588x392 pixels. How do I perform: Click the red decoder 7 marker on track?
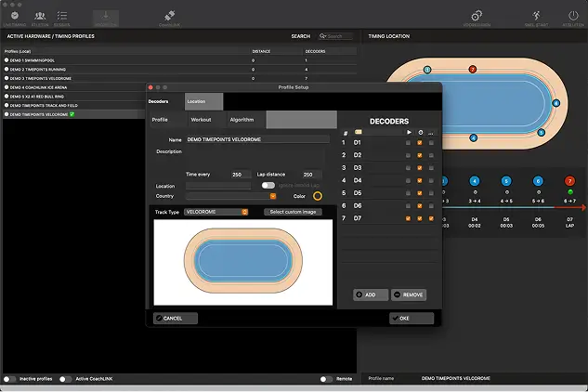click(x=472, y=70)
